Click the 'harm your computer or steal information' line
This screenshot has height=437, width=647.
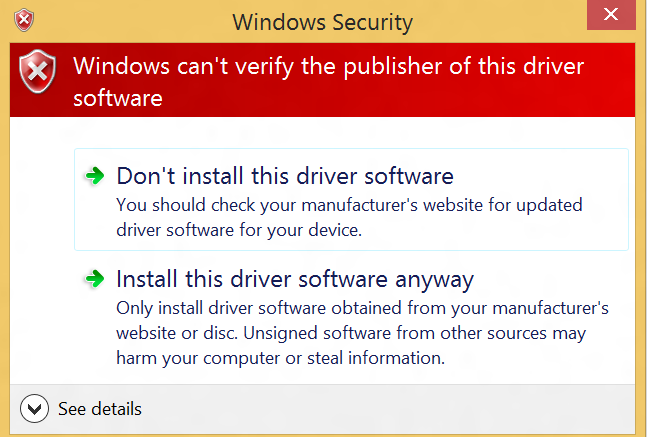click(x=281, y=358)
